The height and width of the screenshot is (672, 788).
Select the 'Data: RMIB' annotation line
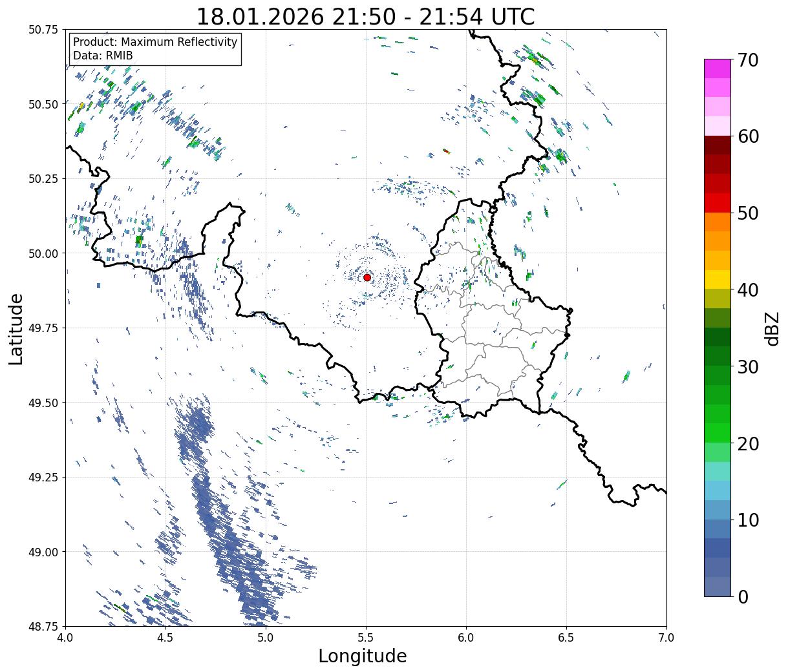coord(103,56)
